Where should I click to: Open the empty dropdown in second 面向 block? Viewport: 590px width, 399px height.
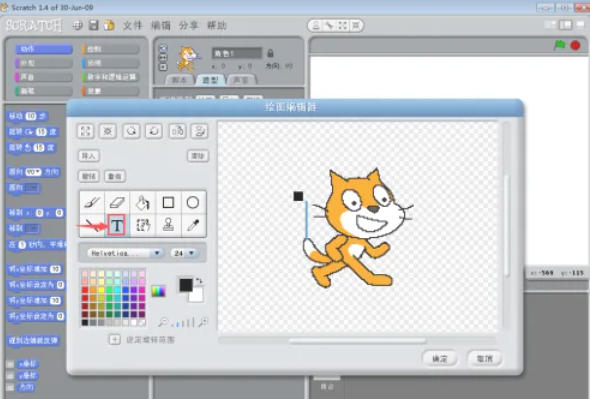click(32, 187)
